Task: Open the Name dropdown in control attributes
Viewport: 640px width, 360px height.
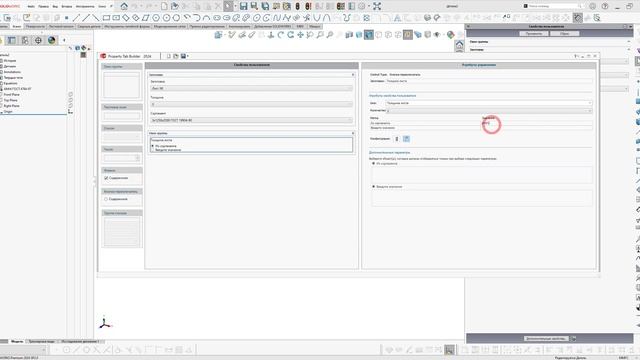Action: (590, 103)
